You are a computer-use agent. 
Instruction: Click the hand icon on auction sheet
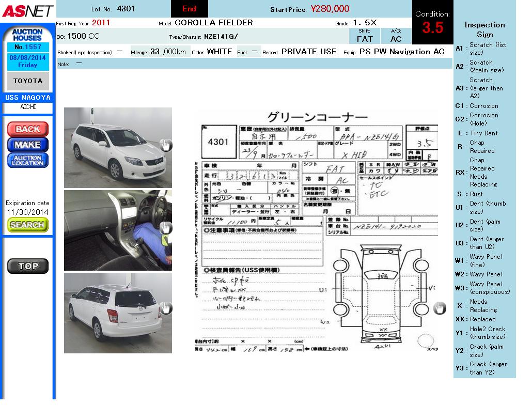pyautogui.click(x=439, y=308)
